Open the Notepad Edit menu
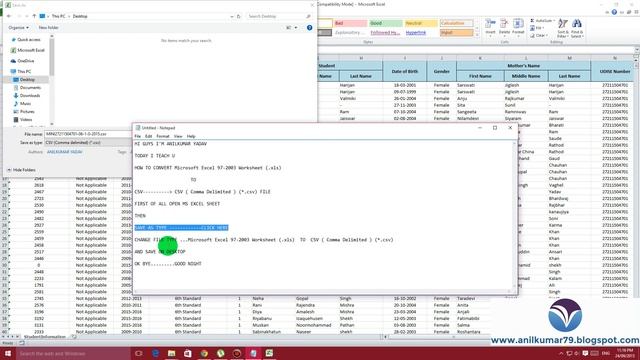Viewport: 640px width, 360px height. 149,136
